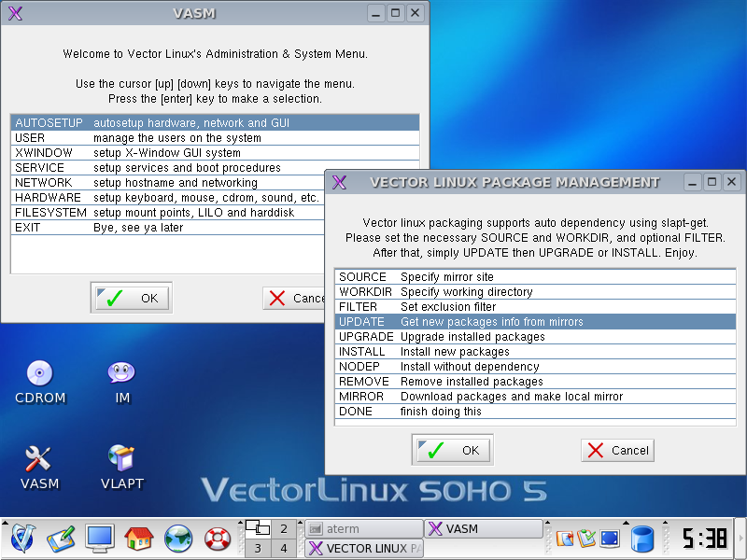The height and width of the screenshot is (560, 747).
Task: Click OK in the VASM window
Action: point(132,298)
